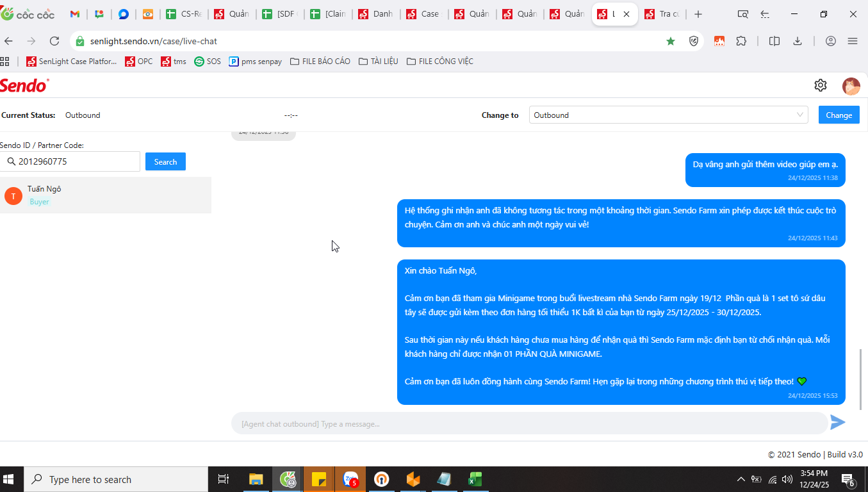The height and width of the screenshot is (492, 868).
Task: Click the address bar URL
Action: point(154,41)
